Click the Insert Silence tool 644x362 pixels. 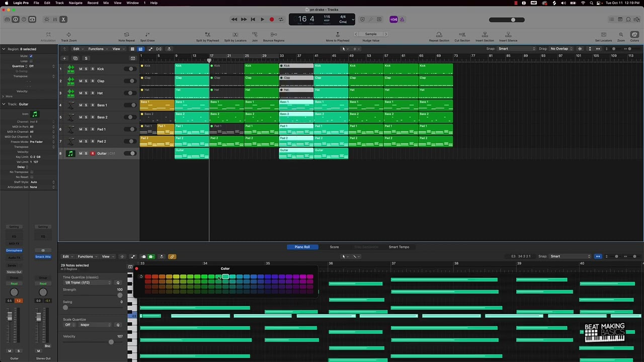click(x=508, y=37)
